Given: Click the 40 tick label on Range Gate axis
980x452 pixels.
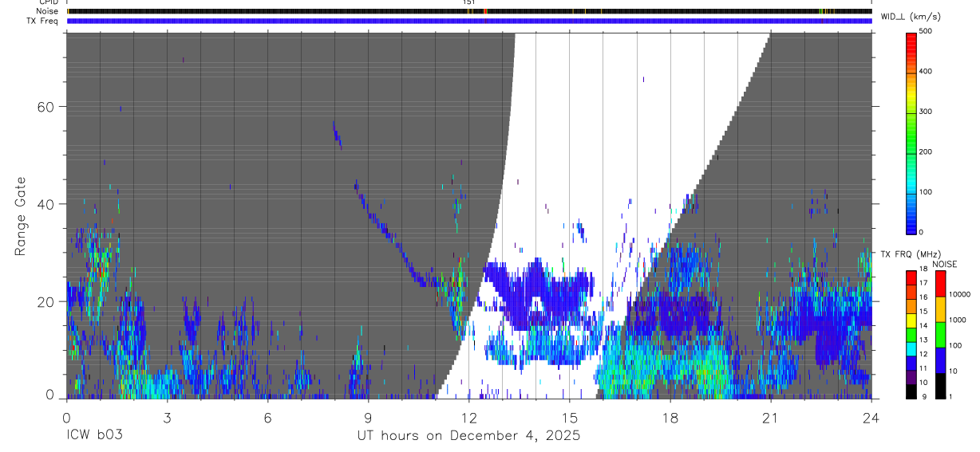Looking at the screenshot, I should point(44,204).
